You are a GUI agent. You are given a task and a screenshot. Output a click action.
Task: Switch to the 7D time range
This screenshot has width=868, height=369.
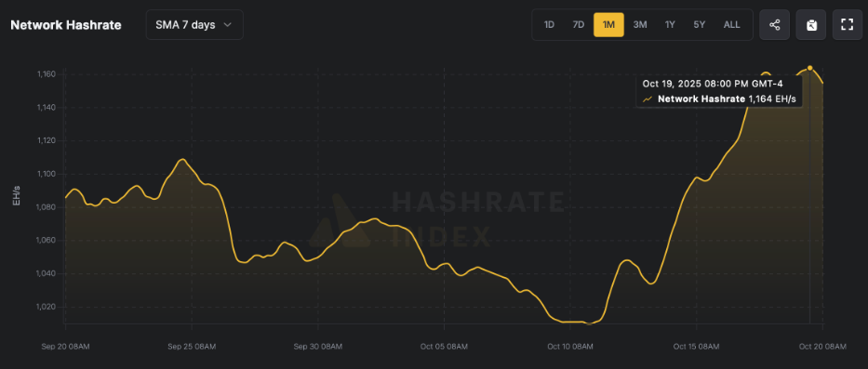click(x=578, y=25)
